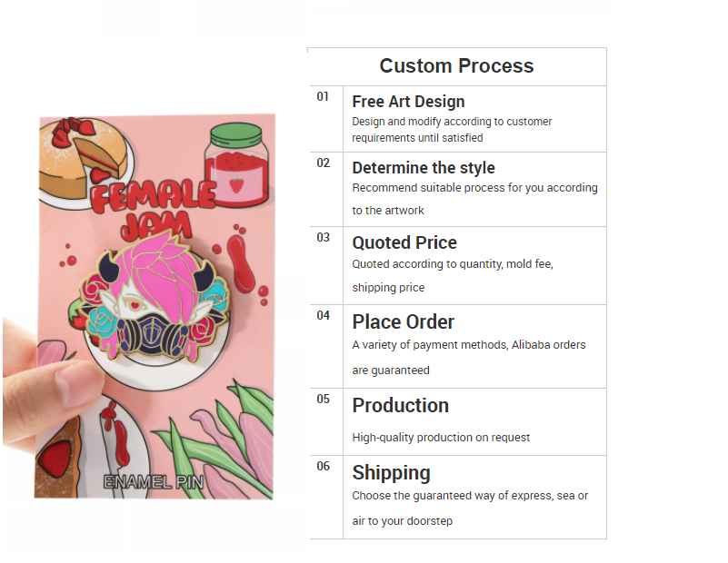728x563 pixels.
Task: Select step number 06
Action: click(324, 466)
